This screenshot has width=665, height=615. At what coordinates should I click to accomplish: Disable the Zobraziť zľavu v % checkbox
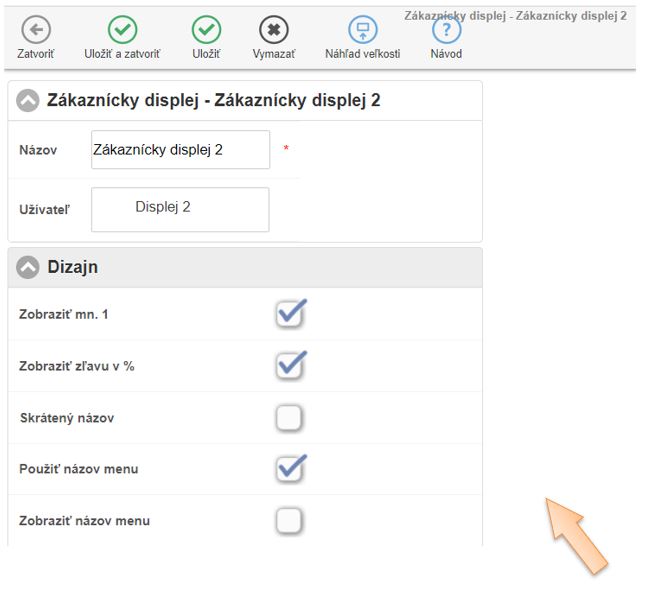point(289,366)
